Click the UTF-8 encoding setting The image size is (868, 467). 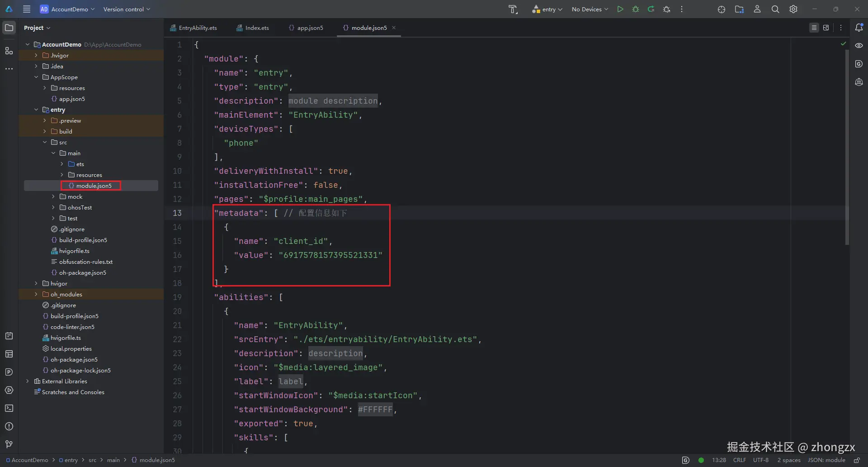761,460
